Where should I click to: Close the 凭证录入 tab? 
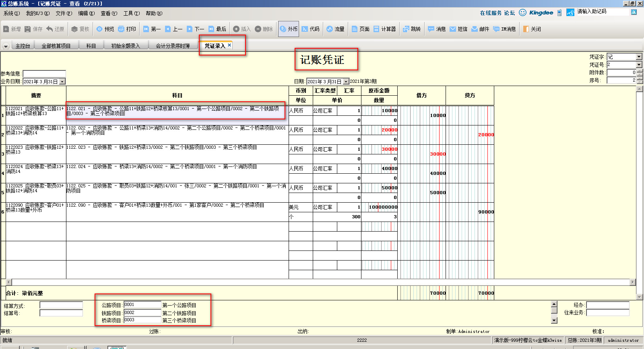click(x=229, y=45)
